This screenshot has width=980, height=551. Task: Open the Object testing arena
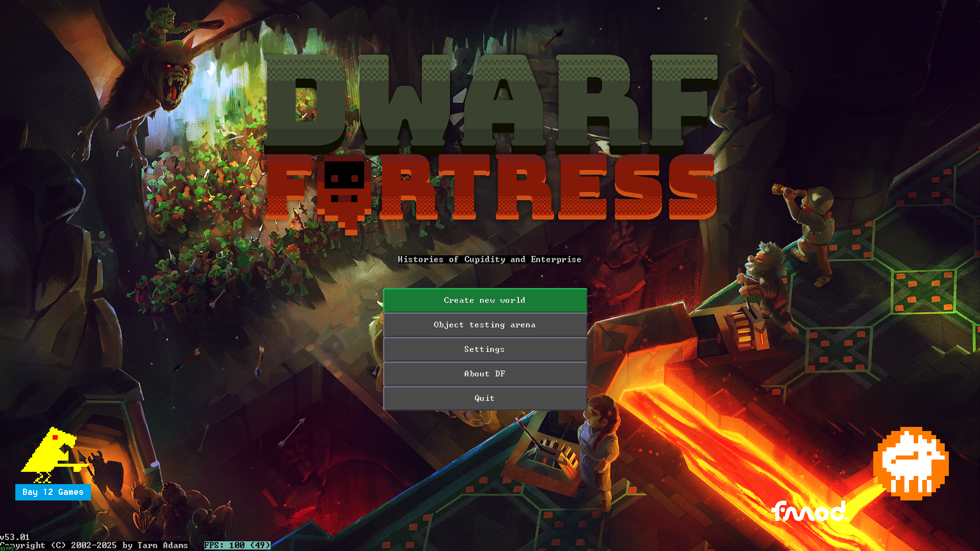click(485, 325)
